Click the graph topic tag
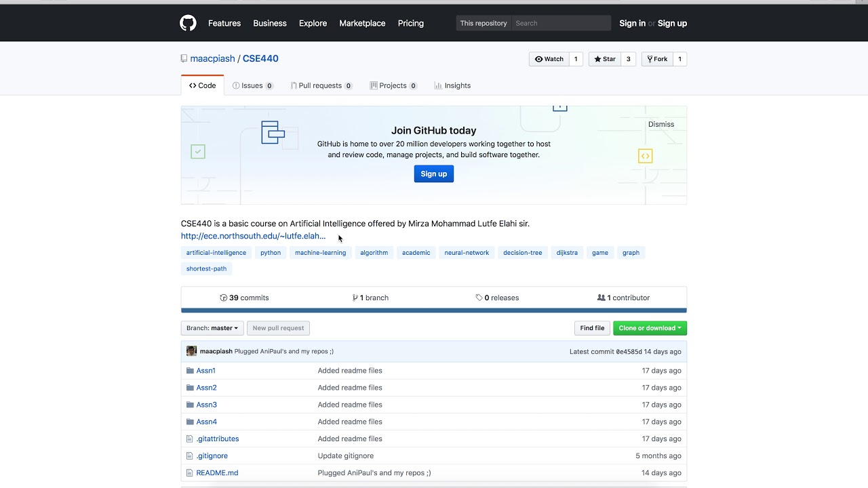The height and width of the screenshot is (488, 868). [x=631, y=253]
